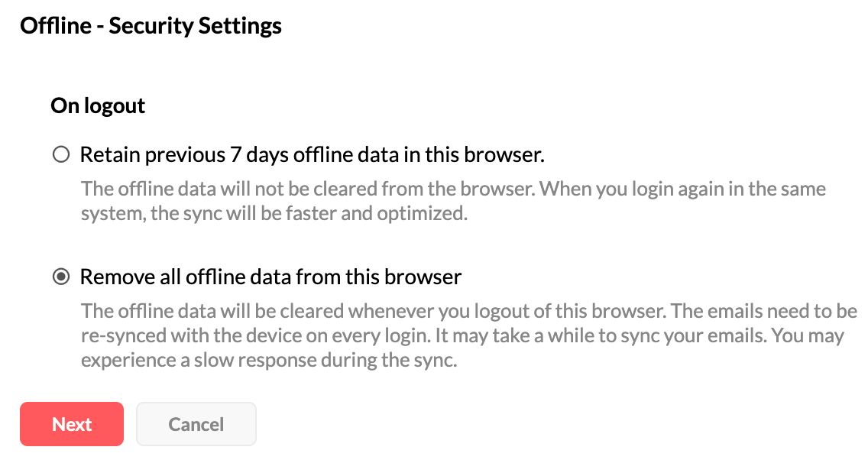Screen dimensions: 868x463
Task: Click the description under the Remove all option
Action: coord(468,336)
